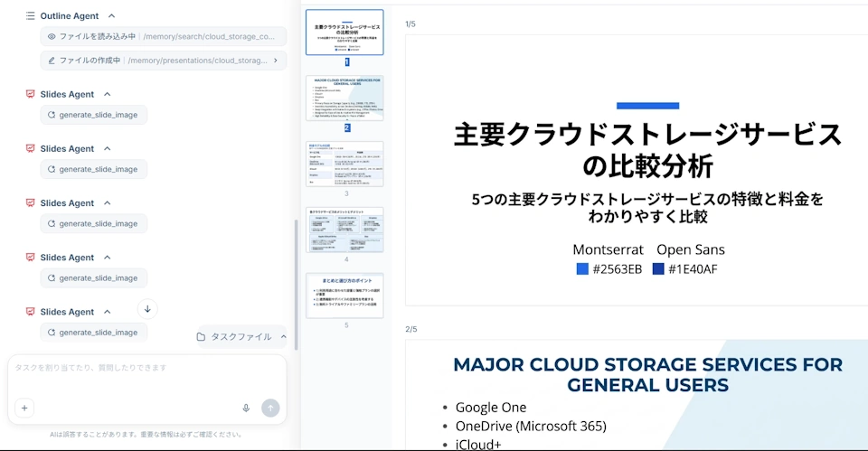The image size is (868, 451).
Task: Click the microphone icon in the chat box
Action: tap(246, 409)
